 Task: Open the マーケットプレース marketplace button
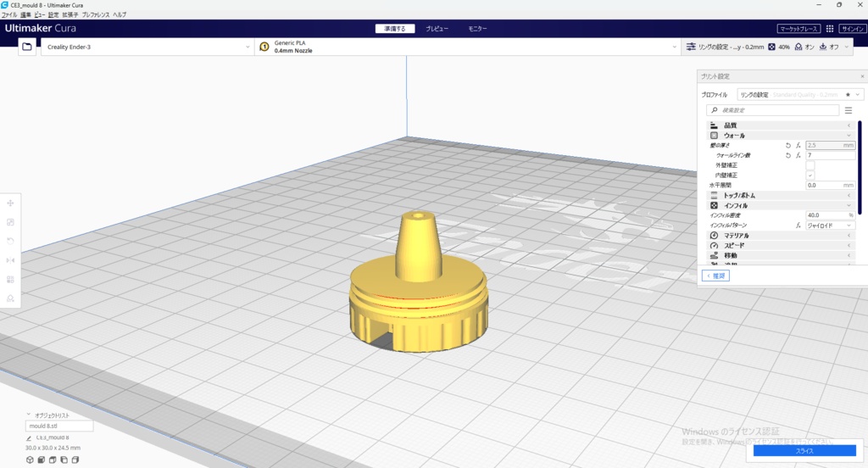[x=798, y=29]
